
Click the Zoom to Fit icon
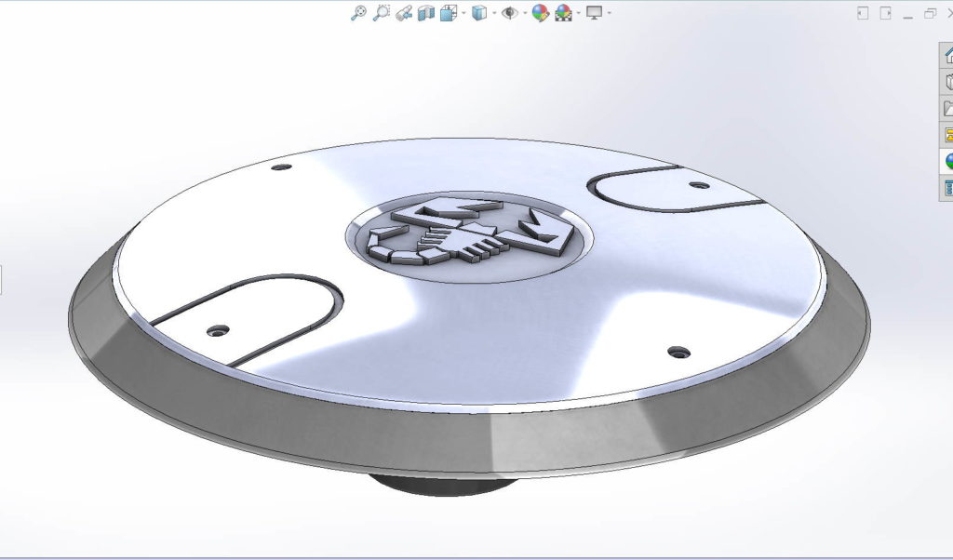[358, 13]
